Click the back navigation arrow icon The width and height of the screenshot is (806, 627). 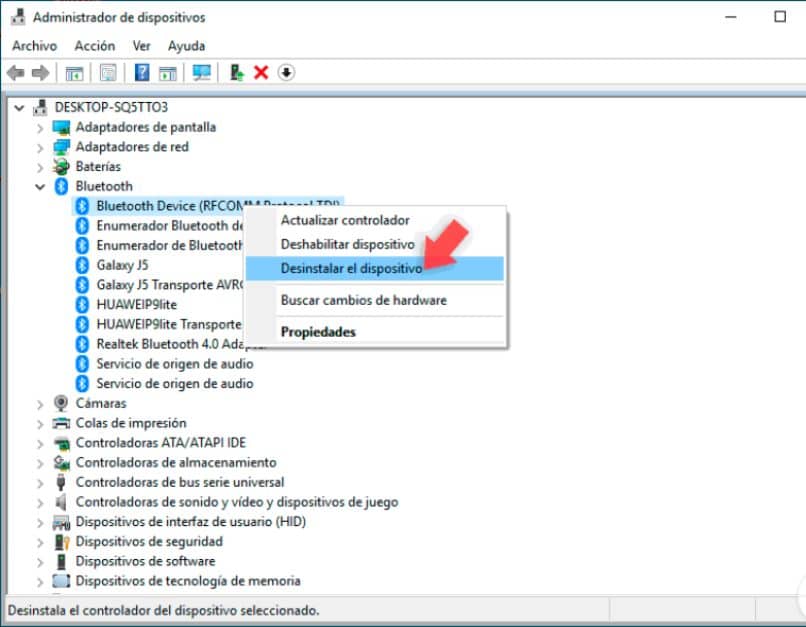(x=15, y=72)
